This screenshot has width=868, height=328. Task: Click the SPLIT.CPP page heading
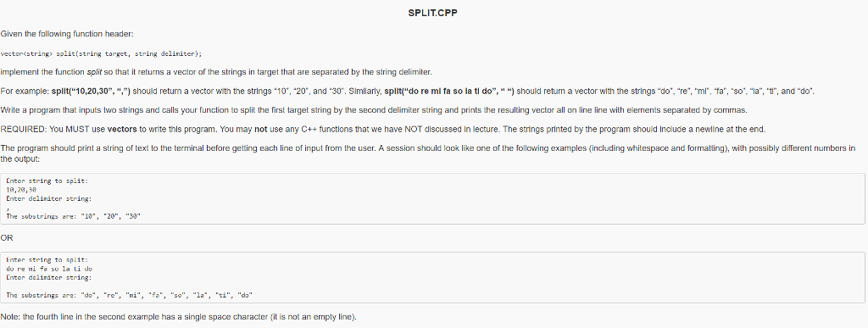click(x=432, y=14)
